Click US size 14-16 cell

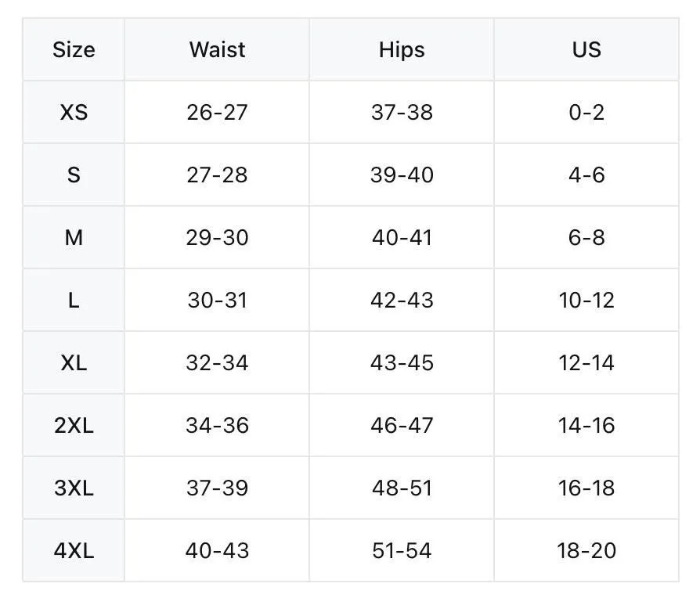click(586, 425)
